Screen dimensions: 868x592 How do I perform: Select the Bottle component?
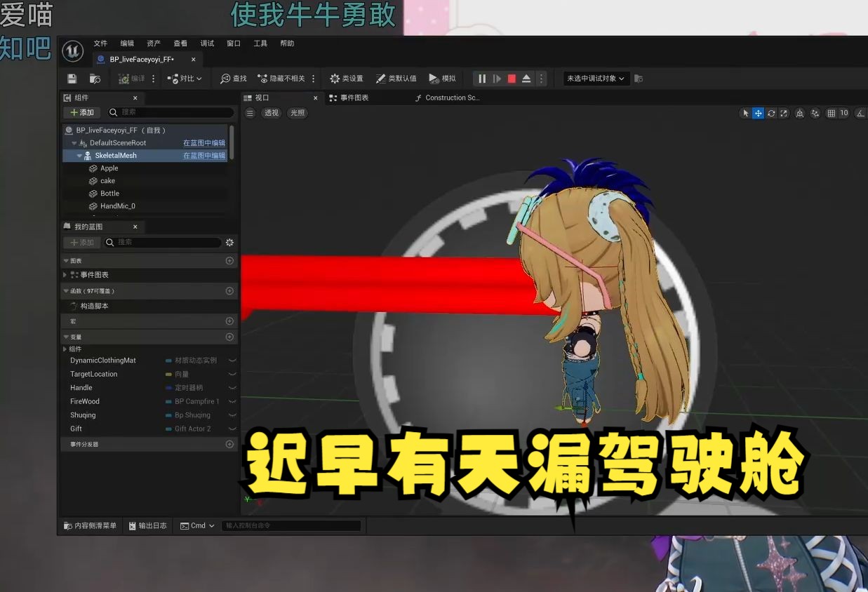click(x=109, y=194)
